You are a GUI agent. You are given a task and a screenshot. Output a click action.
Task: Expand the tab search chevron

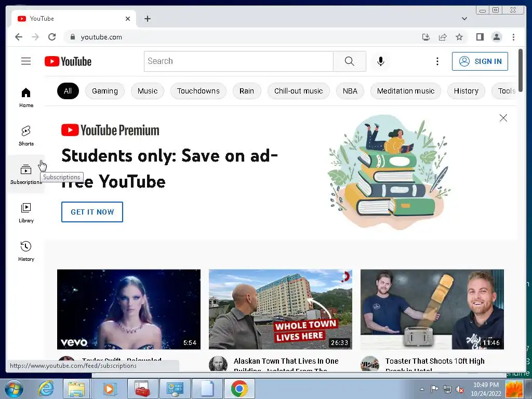coord(464,19)
